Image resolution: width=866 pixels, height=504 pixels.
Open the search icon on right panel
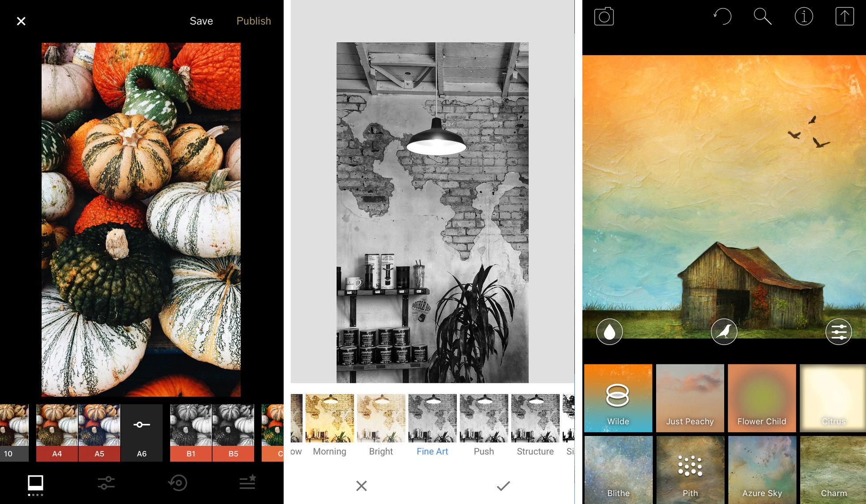tap(762, 17)
